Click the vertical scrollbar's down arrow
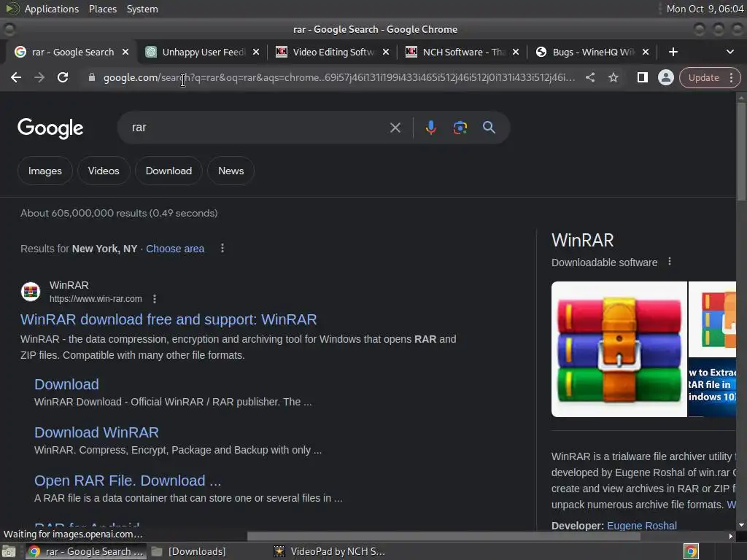The width and height of the screenshot is (747, 560). (x=741, y=525)
